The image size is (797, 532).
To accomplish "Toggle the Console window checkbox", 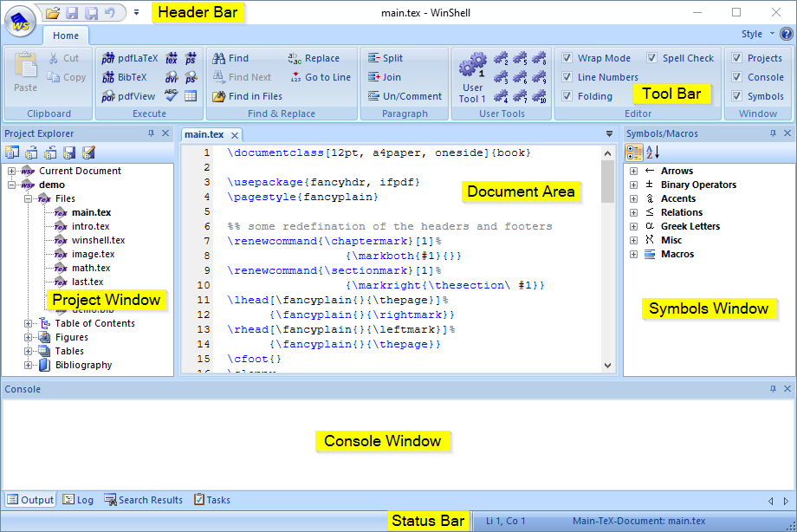I will pos(736,77).
